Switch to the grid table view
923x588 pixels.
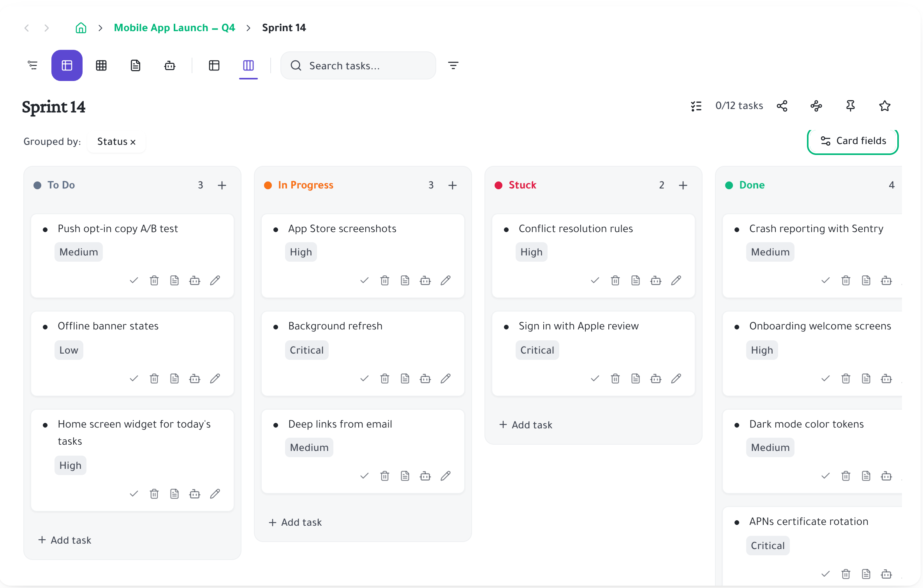coord(101,65)
